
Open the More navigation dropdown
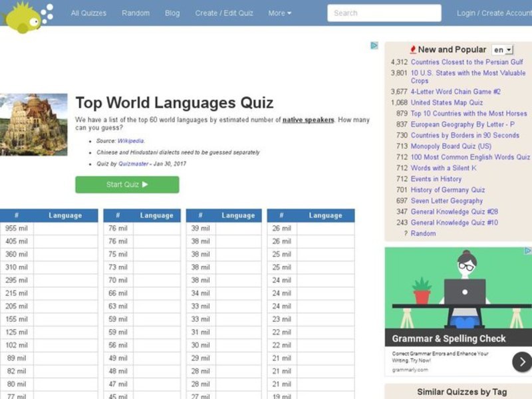pyautogui.click(x=279, y=13)
